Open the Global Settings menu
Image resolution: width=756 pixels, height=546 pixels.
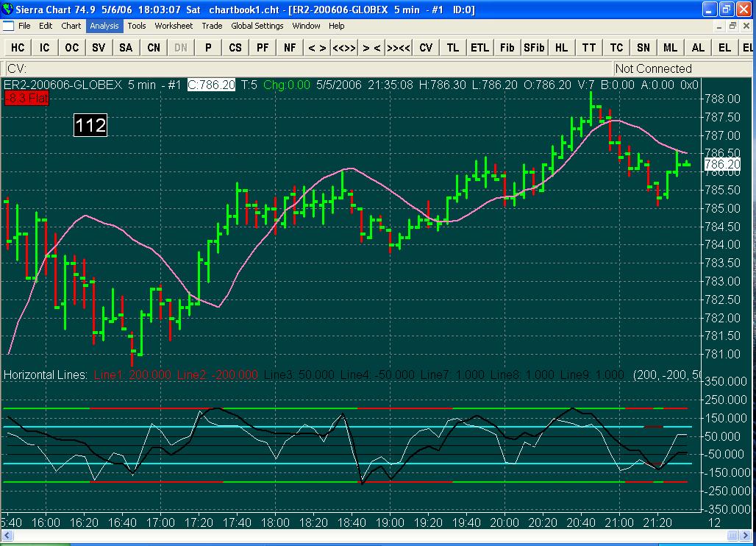[x=257, y=26]
